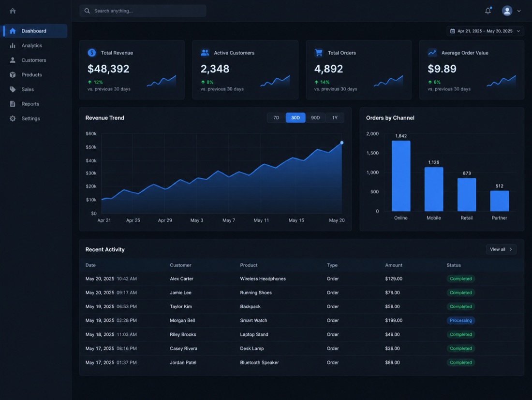Screen dimensions: 532x400
Task: Click customer name Casey Rivera
Action: coord(183,348)
